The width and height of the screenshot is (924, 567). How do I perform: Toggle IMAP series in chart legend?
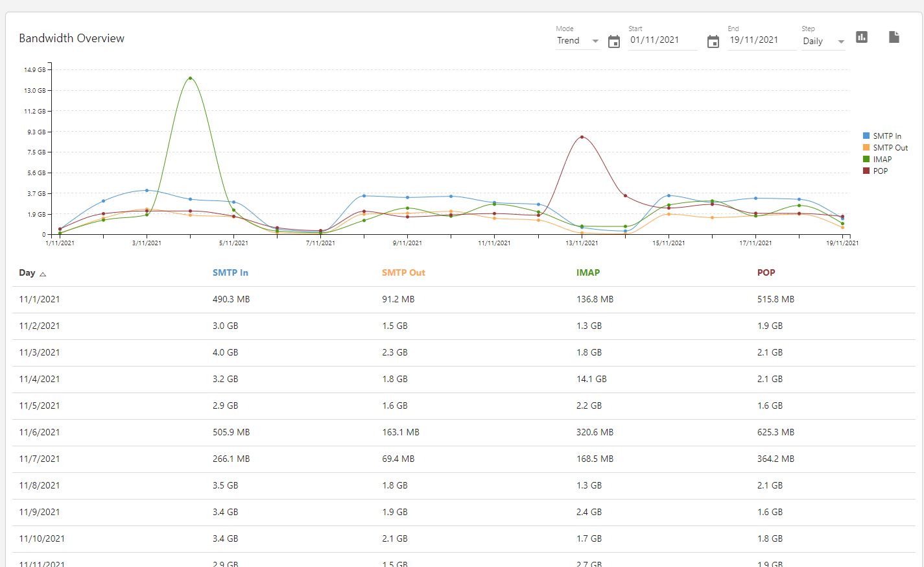pos(882,160)
